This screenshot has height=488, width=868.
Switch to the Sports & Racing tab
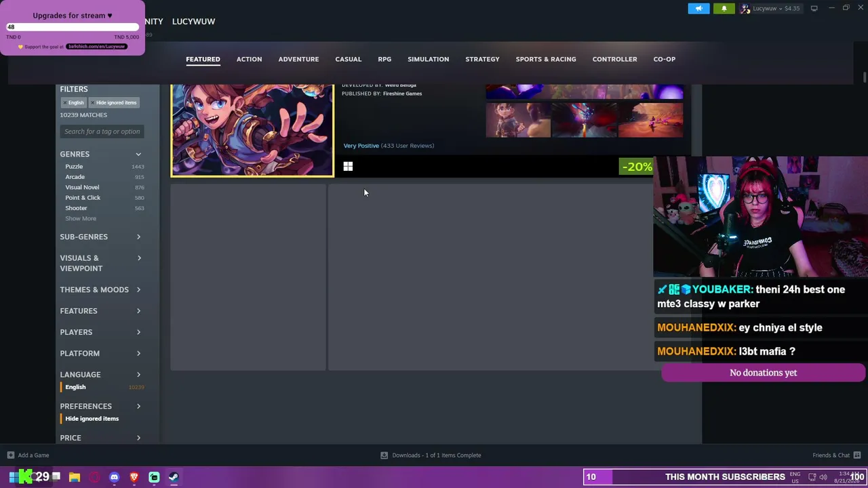pos(546,59)
